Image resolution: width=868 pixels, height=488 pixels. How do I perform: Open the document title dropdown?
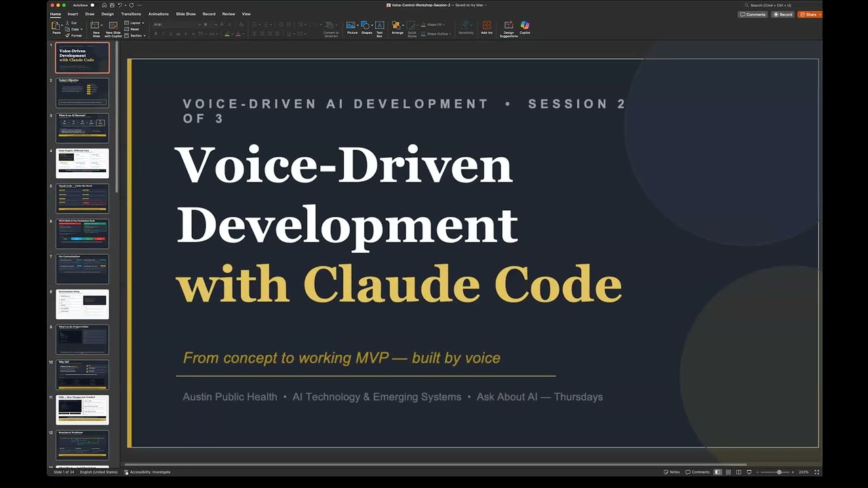point(486,5)
